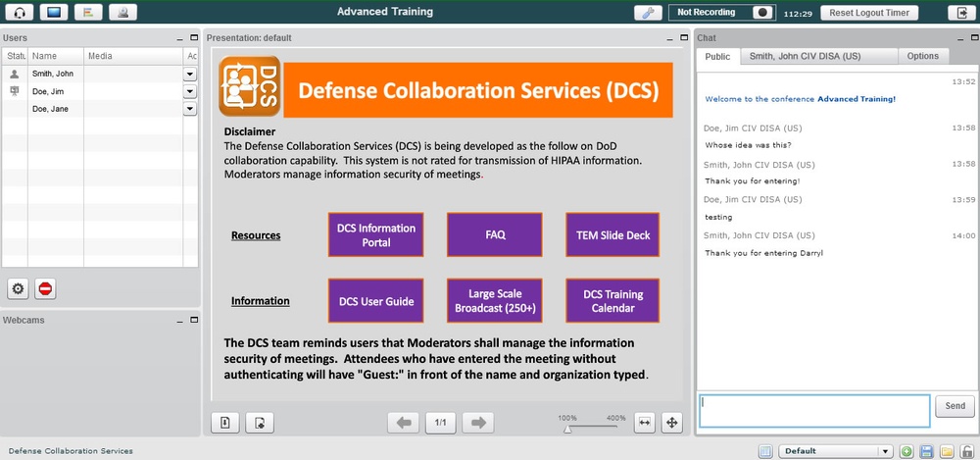Click moderator status icon for Smith, John
Screen dimensions: 980x460
[15, 74]
